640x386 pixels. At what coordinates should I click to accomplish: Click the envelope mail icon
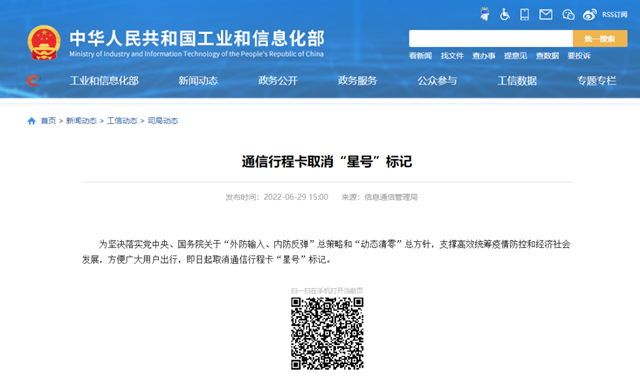click(546, 15)
